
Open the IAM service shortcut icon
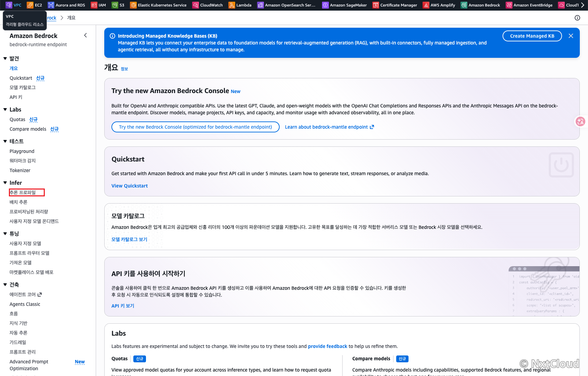tap(94, 5)
